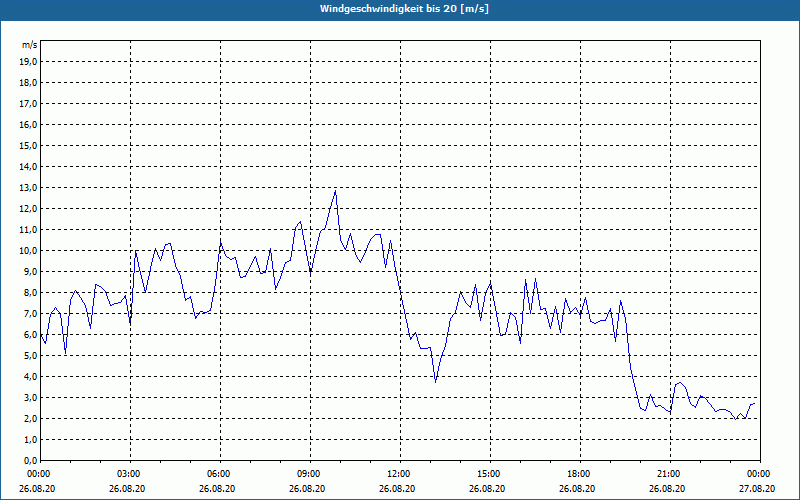
Task: Pick the '0,0' y-axis label
Action: point(30,460)
